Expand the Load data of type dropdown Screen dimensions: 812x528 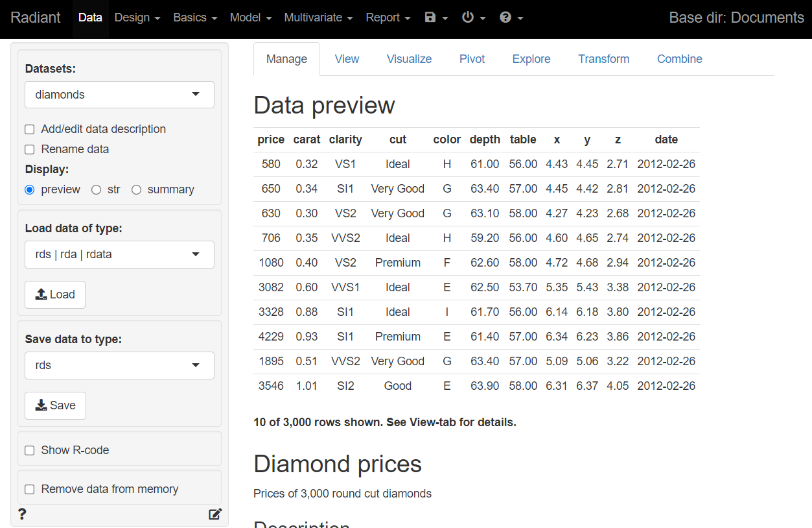(119, 254)
